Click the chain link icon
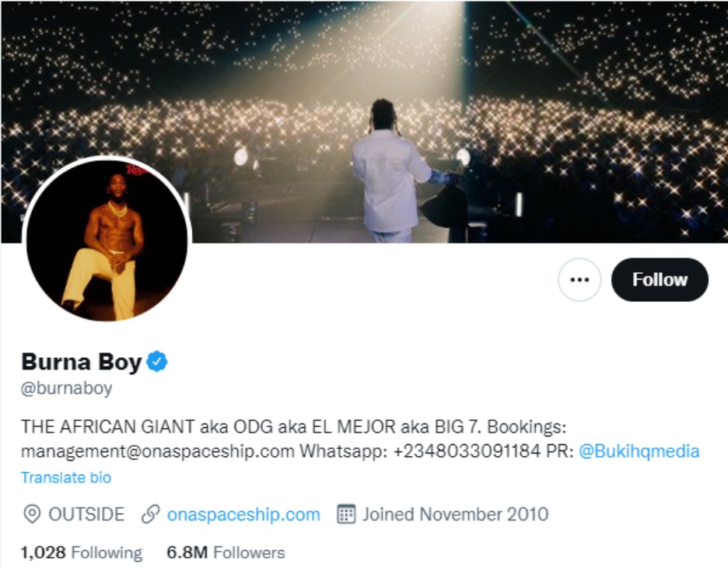728x568 pixels. click(x=151, y=514)
